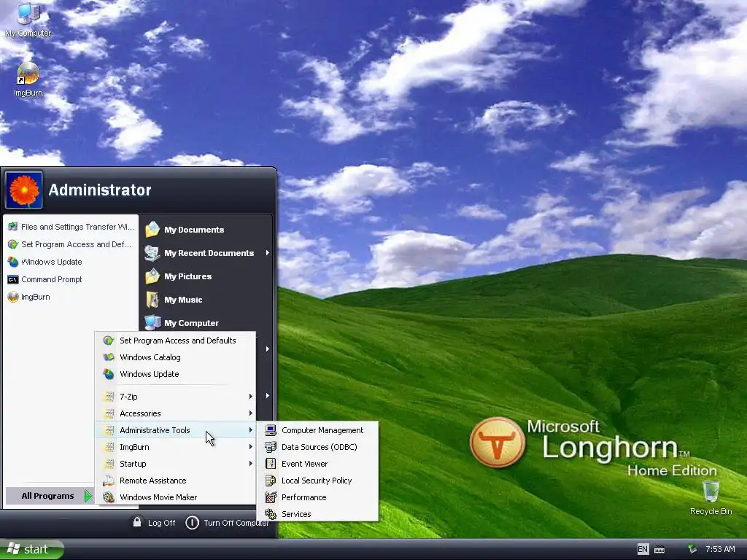The image size is (747, 560).
Task: Open Files and Settings Transfer Wizard icon
Action: [x=13, y=227]
